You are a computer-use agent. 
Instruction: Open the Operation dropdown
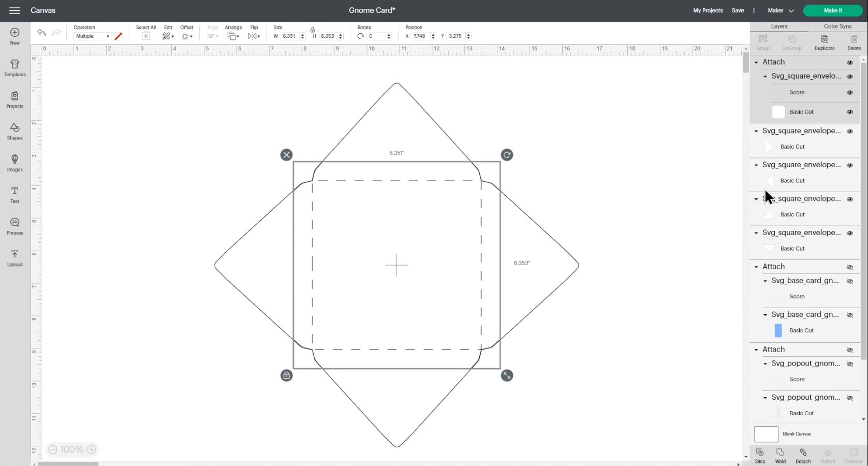pyautogui.click(x=92, y=36)
